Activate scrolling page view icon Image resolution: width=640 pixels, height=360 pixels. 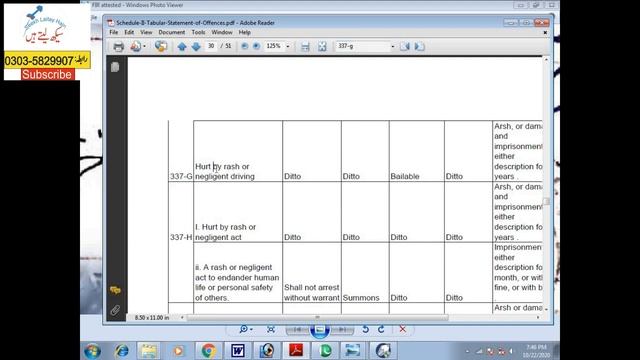tap(305, 47)
